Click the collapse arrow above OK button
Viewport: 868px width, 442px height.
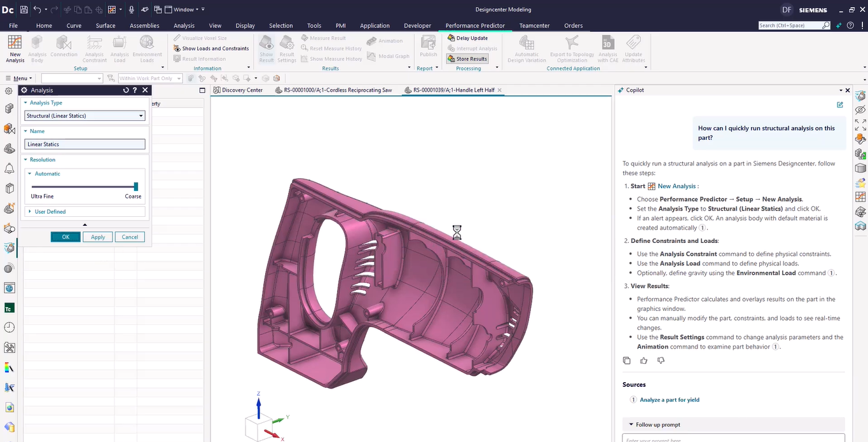pyautogui.click(x=85, y=224)
